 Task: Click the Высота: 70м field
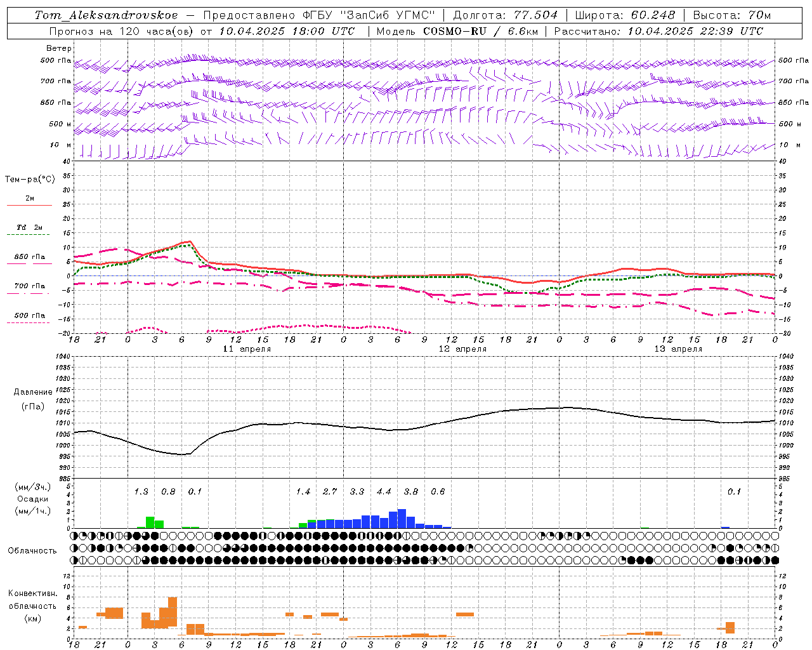[731, 15]
